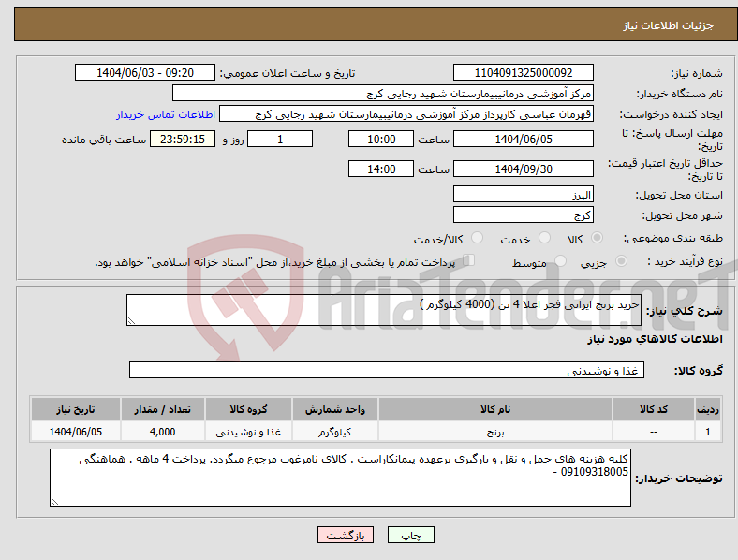Click the request creator name field
The height and width of the screenshot is (560, 738).
pyautogui.click(x=406, y=114)
